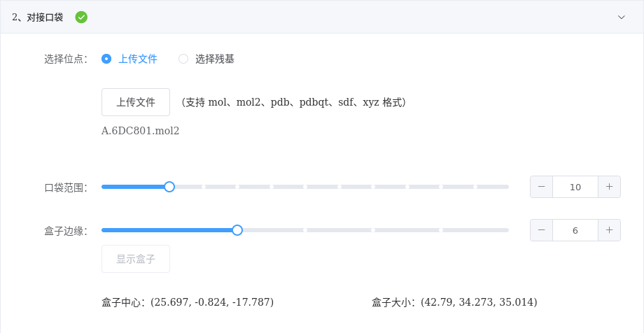This screenshot has width=644, height=333.
Task: Click the 口袋范围 slider handle
Action: pos(169,187)
